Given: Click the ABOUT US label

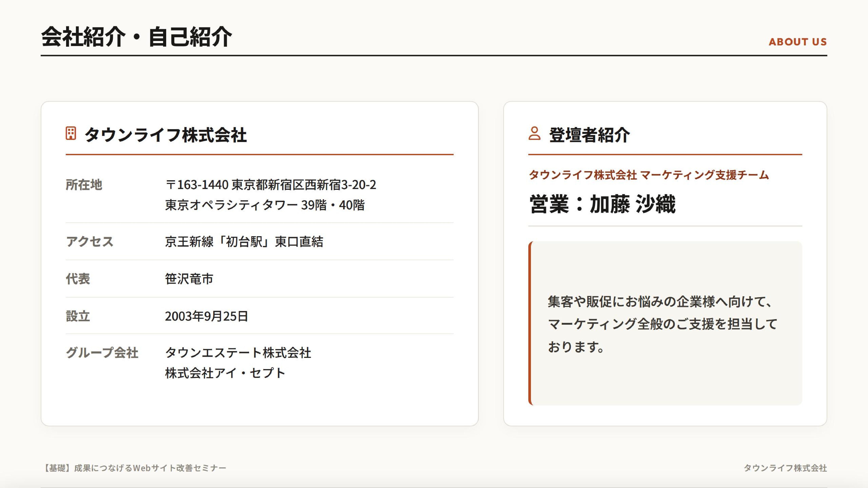Looking at the screenshot, I should click(798, 42).
